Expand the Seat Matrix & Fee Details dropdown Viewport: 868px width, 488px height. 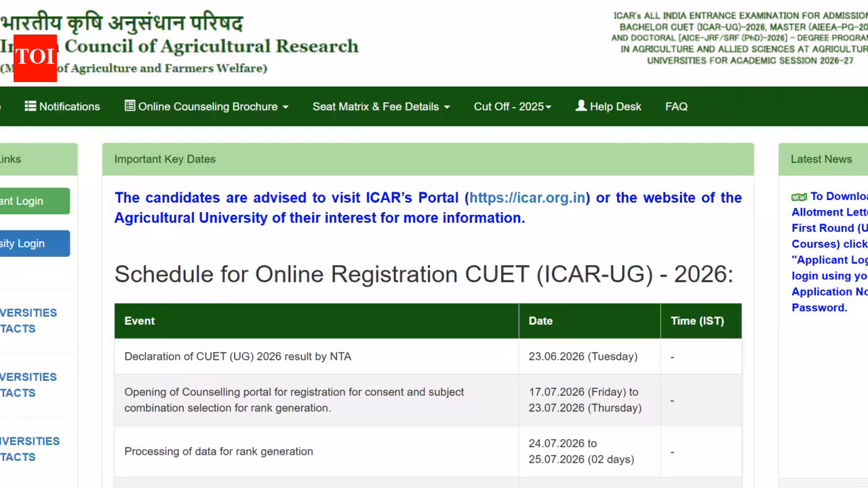click(x=381, y=106)
